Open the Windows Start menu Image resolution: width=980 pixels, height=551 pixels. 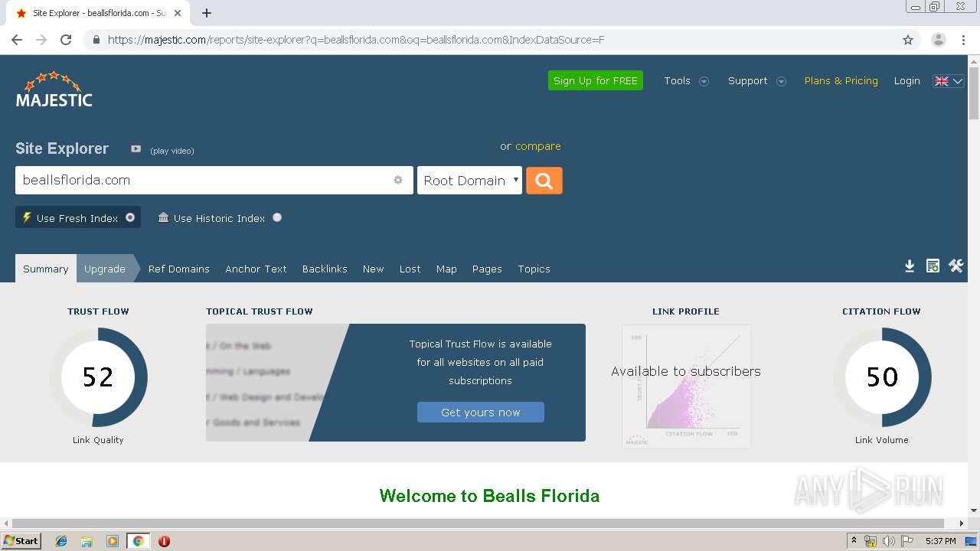pyautogui.click(x=21, y=541)
